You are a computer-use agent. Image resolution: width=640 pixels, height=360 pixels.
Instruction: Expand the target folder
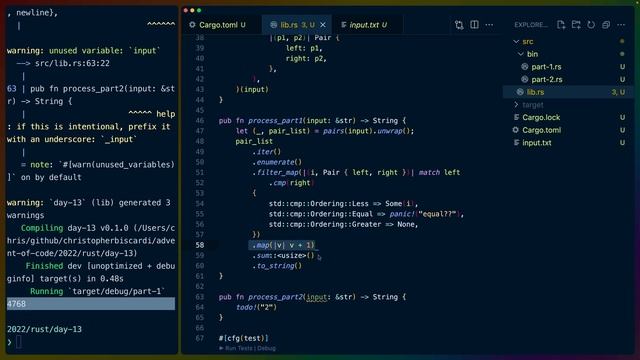(516, 105)
